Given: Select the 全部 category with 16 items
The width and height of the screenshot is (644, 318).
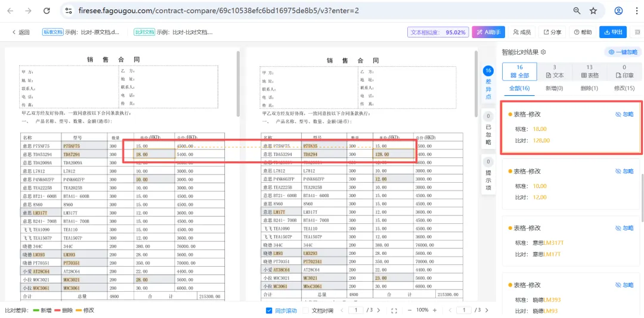Looking at the screenshot, I should pos(519,71).
